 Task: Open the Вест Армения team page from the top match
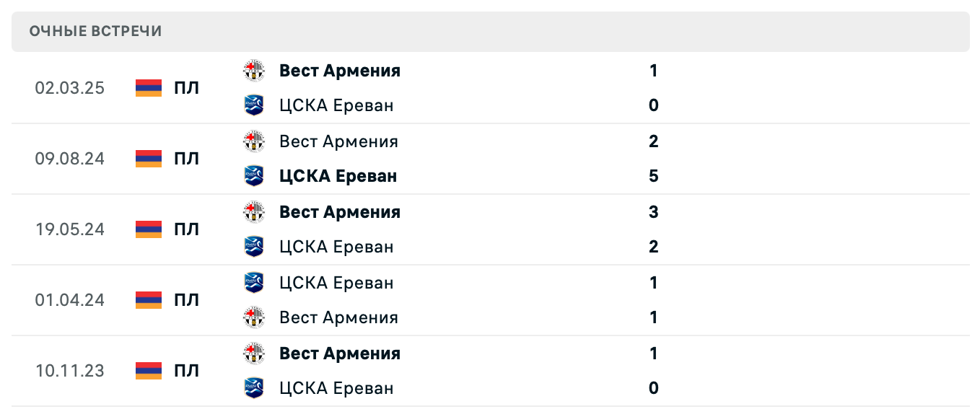(339, 69)
